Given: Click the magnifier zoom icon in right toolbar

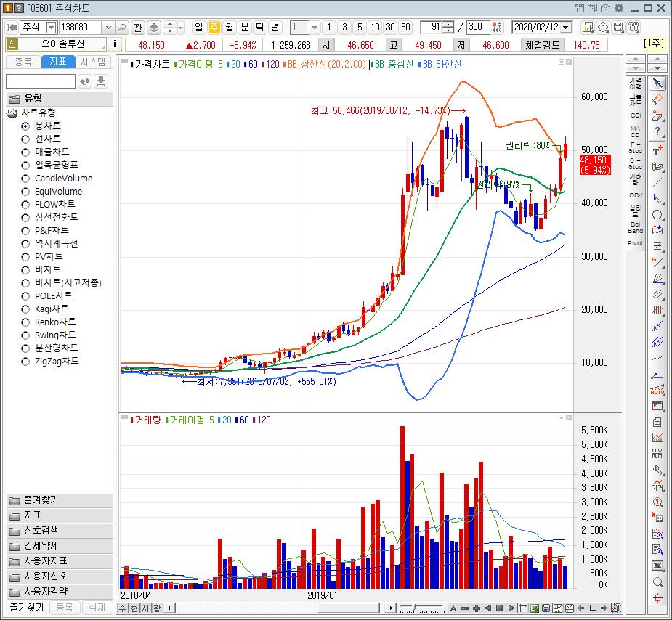Looking at the screenshot, I should 657,582.
